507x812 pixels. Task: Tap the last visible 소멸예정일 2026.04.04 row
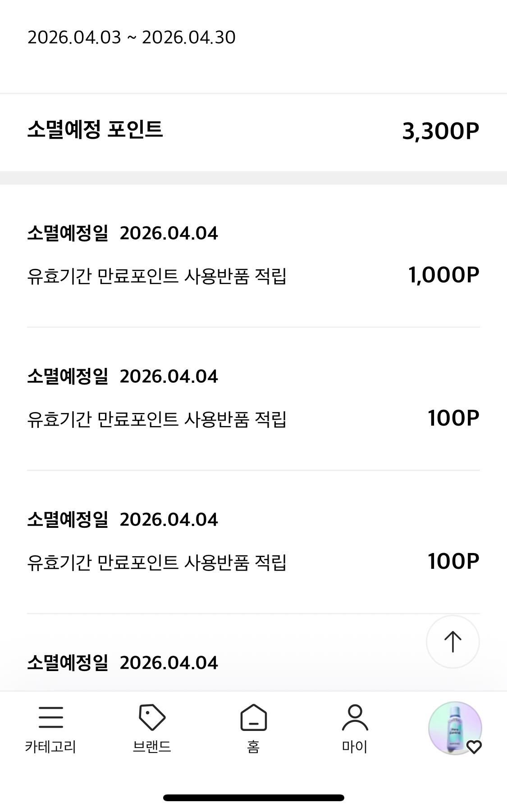123,663
